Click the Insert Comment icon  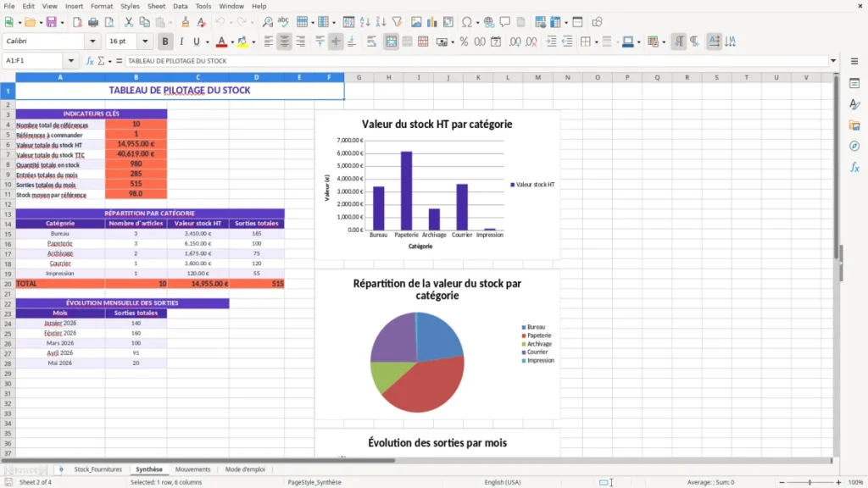coord(505,22)
